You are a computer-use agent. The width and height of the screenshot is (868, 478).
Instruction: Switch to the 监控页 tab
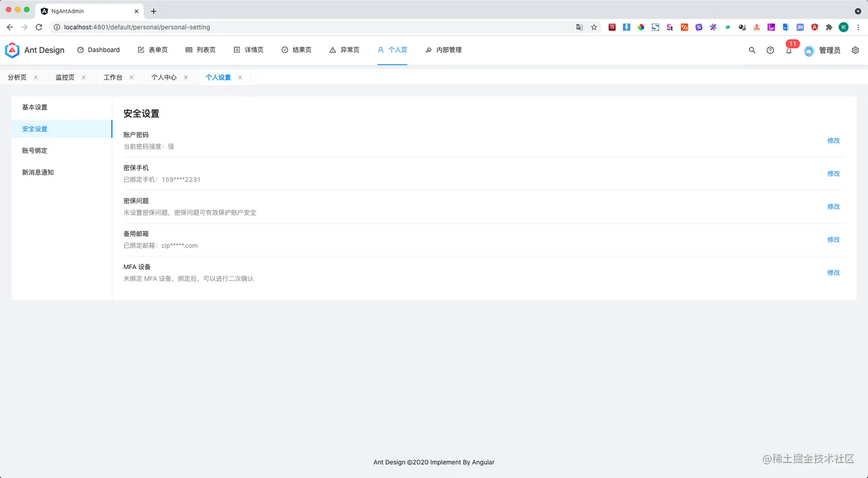(65, 78)
